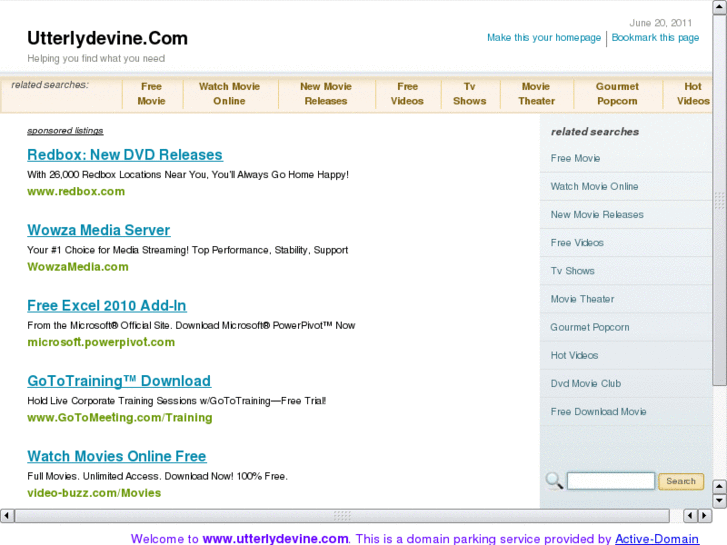The height and width of the screenshot is (545, 727).
Task: Open Free Excel 2010 Add-In listing
Action: (107, 306)
